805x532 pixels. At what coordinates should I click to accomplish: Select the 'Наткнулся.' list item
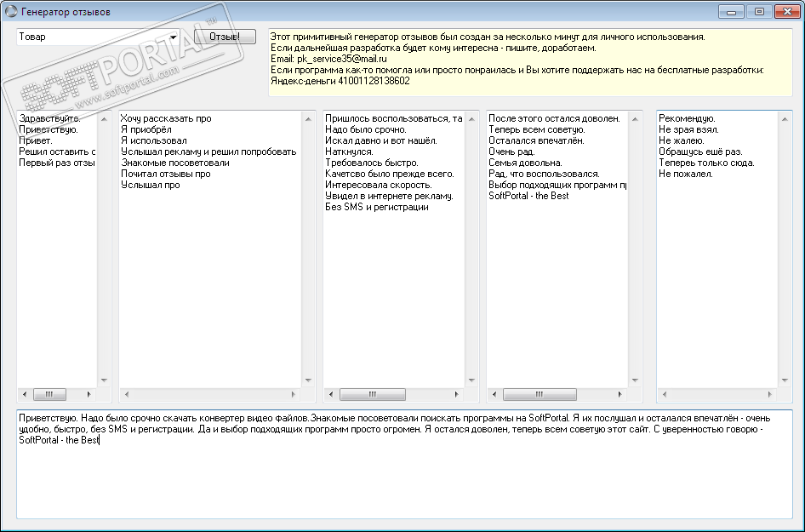[x=349, y=152]
